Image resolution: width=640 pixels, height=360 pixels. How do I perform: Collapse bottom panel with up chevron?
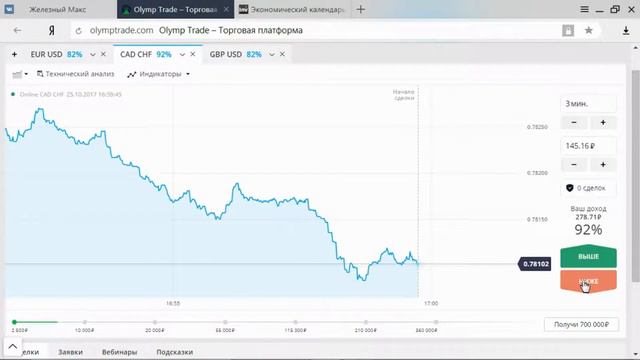(13, 347)
